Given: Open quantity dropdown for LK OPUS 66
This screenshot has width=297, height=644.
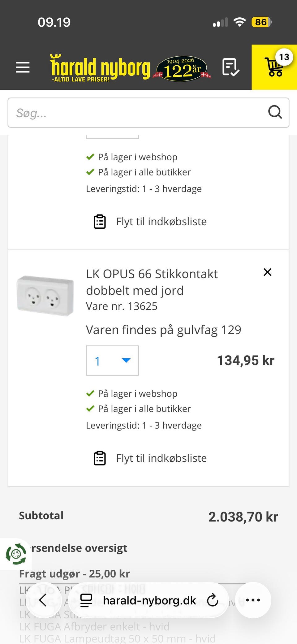Looking at the screenshot, I should 112,361.
